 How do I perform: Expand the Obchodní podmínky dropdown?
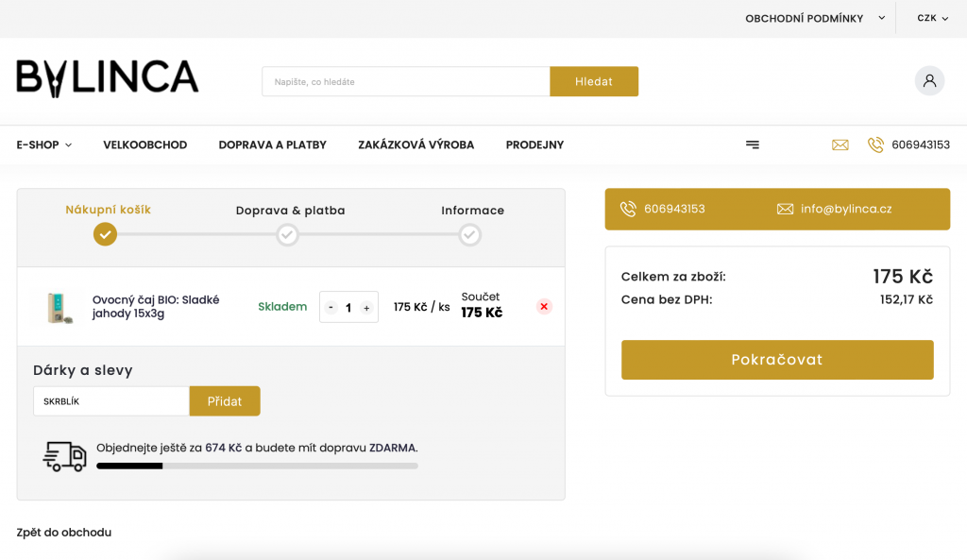click(x=815, y=19)
